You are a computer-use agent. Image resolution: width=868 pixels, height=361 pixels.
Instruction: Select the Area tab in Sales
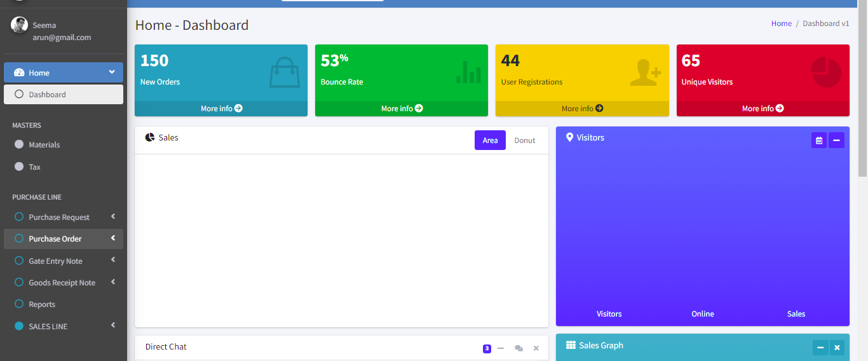(490, 140)
